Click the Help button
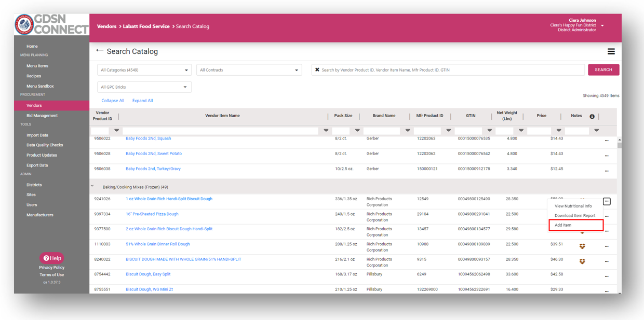 52,258
